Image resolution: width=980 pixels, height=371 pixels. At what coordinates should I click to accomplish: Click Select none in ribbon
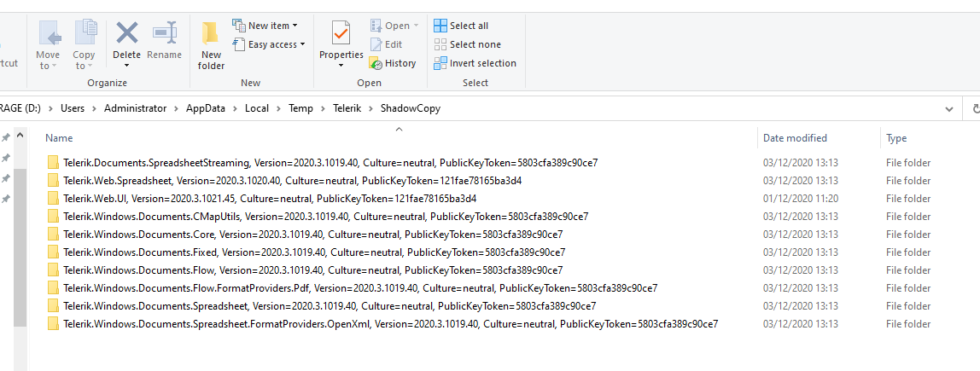pos(468,44)
